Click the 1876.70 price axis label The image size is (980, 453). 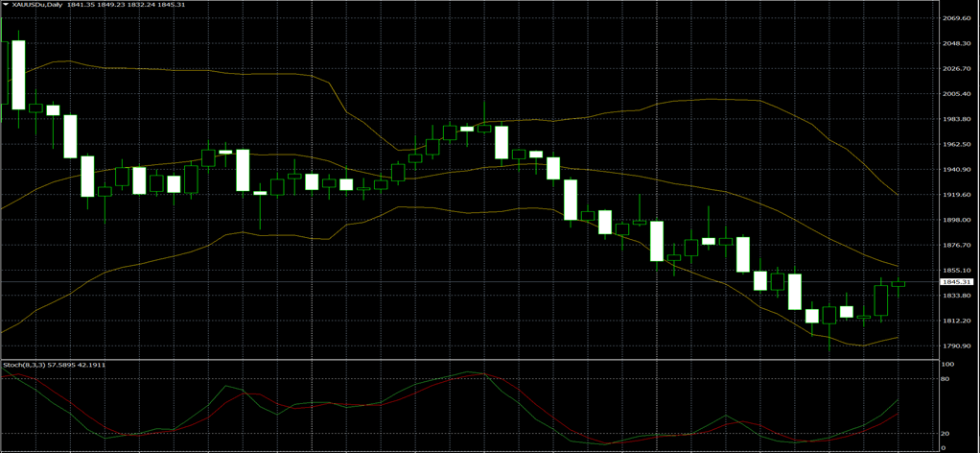[x=958, y=245]
